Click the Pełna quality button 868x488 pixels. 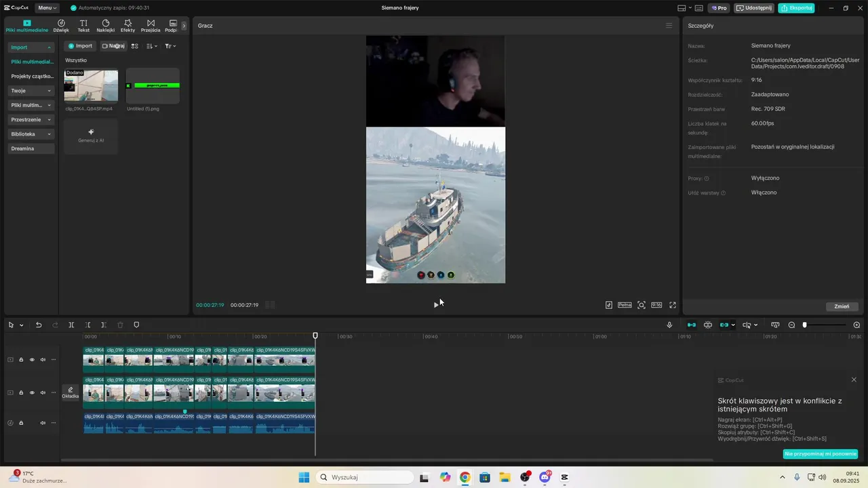click(625, 305)
